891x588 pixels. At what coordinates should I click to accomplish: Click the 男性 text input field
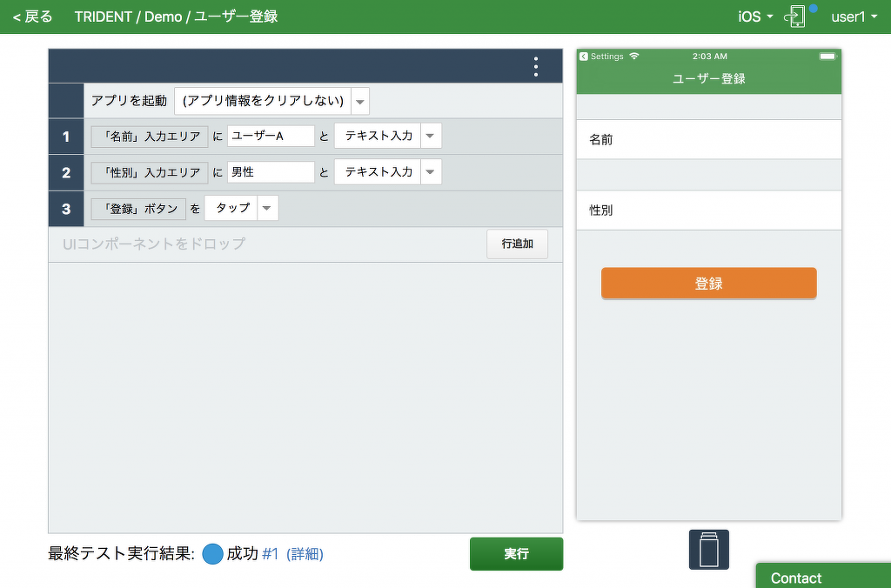coord(271,172)
